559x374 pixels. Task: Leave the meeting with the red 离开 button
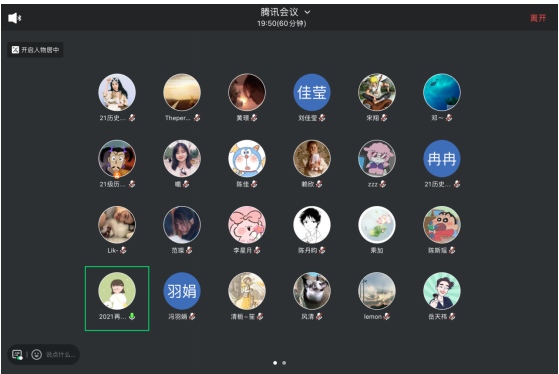point(538,18)
